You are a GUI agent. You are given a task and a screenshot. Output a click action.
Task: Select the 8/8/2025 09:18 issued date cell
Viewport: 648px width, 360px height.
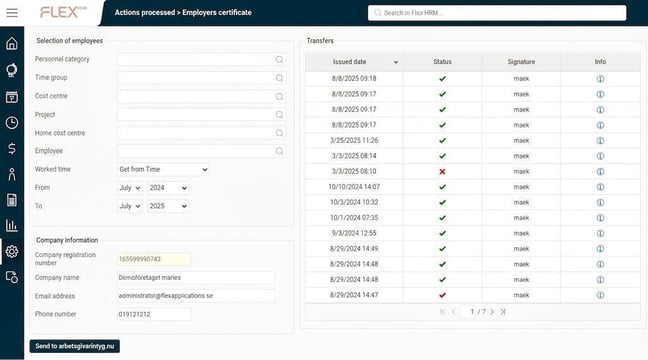click(354, 79)
